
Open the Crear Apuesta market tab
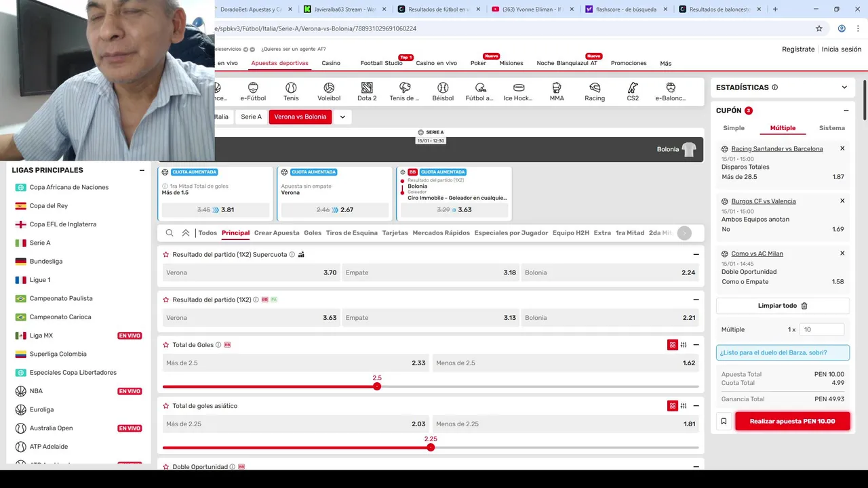click(x=277, y=232)
